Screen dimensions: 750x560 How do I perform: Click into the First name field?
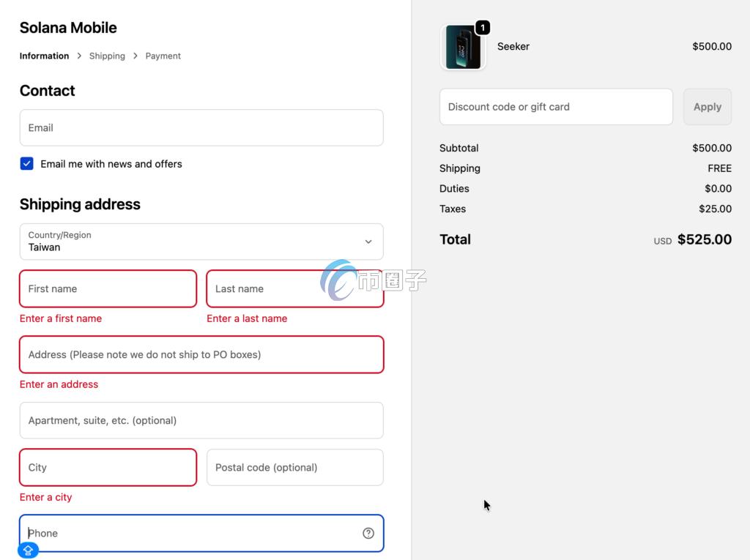[x=108, y=288]
